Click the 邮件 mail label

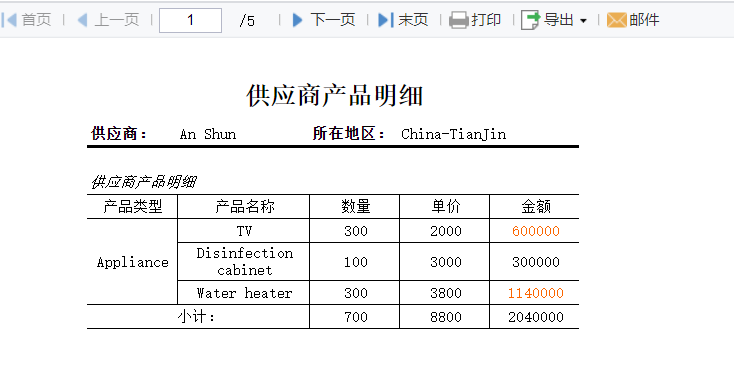644,20
